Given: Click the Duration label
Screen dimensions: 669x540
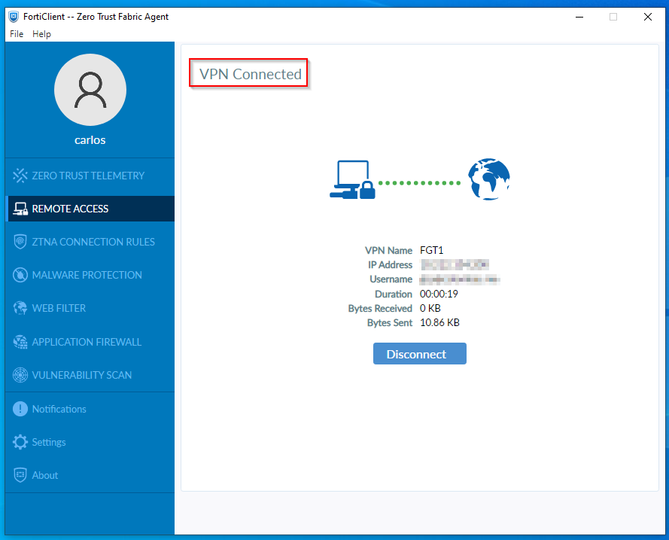Looking at the screenshot, I should (x=393, y=294).
